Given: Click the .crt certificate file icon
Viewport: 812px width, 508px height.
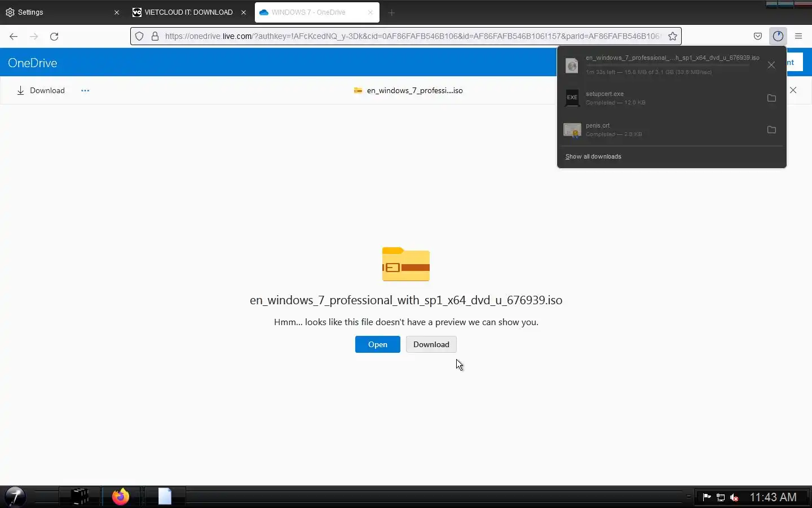Looking at the screenshot, I should click(x=572, y=130).
